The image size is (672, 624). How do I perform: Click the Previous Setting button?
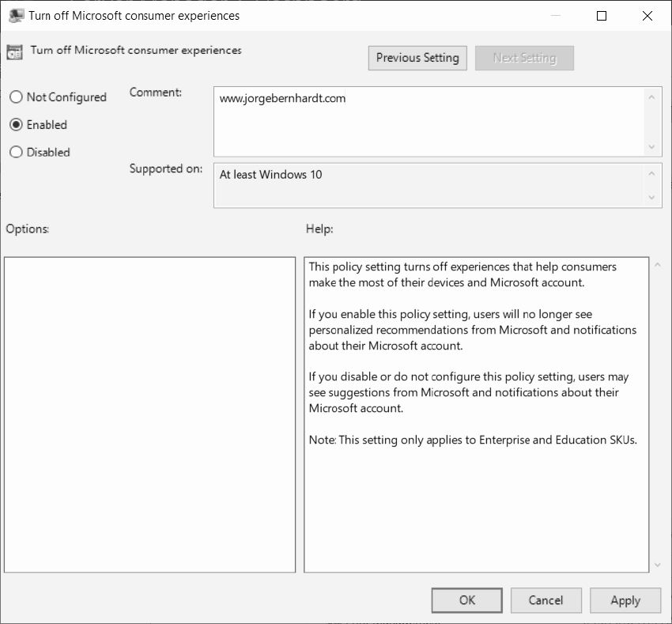[x=417, y=58]
